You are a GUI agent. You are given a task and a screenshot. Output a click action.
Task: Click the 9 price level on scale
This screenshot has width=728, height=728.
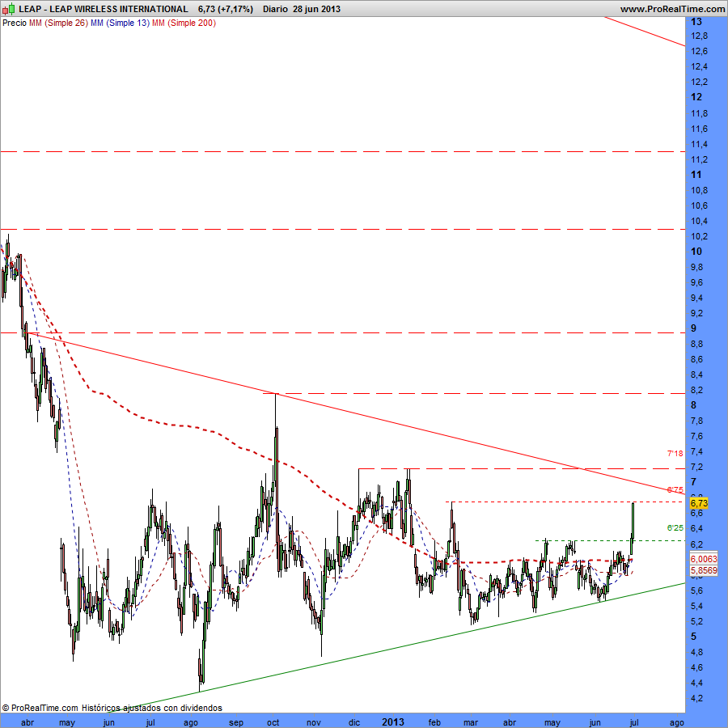point(694,328)
